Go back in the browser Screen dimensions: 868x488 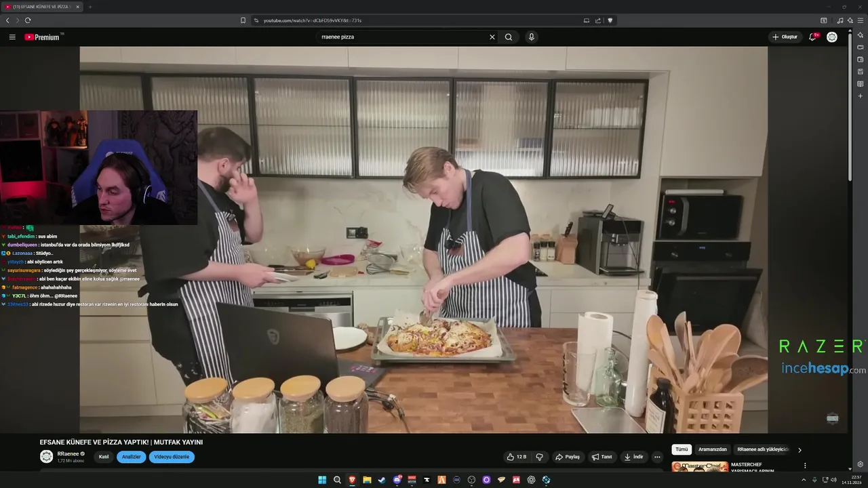coord(7,20)
